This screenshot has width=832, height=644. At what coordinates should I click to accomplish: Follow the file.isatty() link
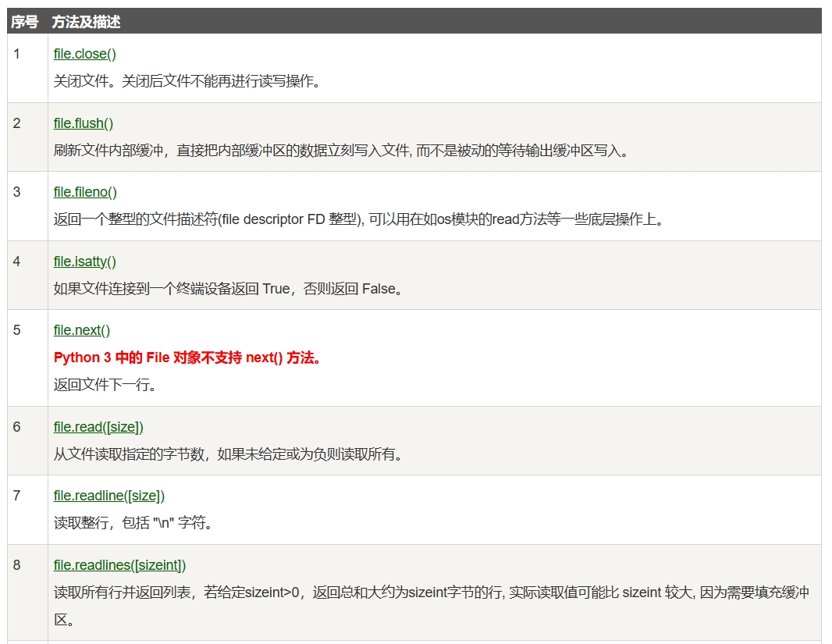(84, 262)
